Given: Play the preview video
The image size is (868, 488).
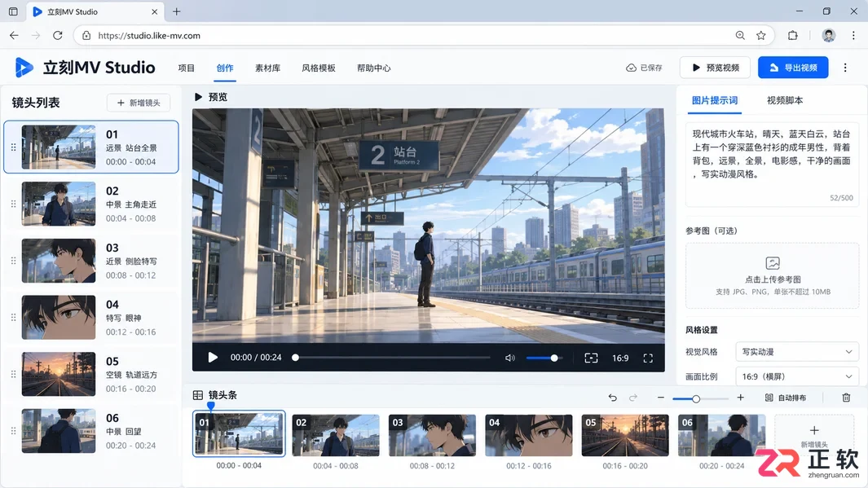Looking at the screenshot, I should pyautogui.click(x=213, y=358).
